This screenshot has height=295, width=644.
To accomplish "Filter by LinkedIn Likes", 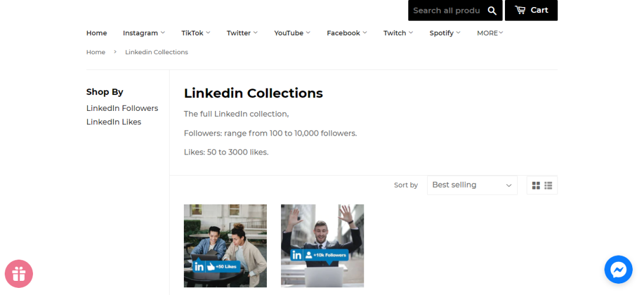I will (x=114, y=122).
